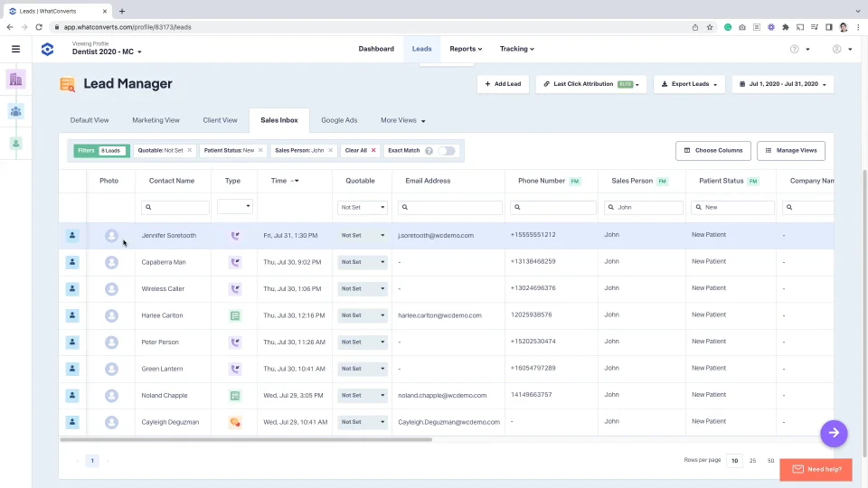Switch to Google Ads tab
Viewport: 868px width, 488px height.
pos(339,120)
